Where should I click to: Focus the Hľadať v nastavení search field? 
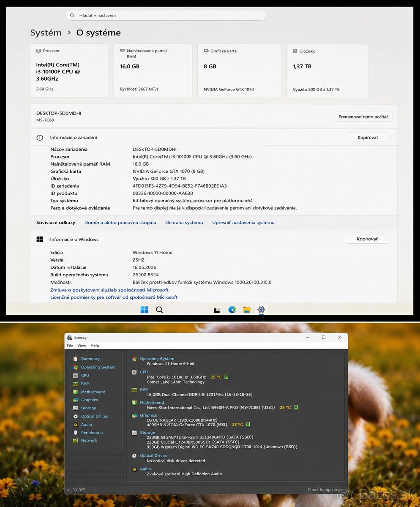(166, 15)
